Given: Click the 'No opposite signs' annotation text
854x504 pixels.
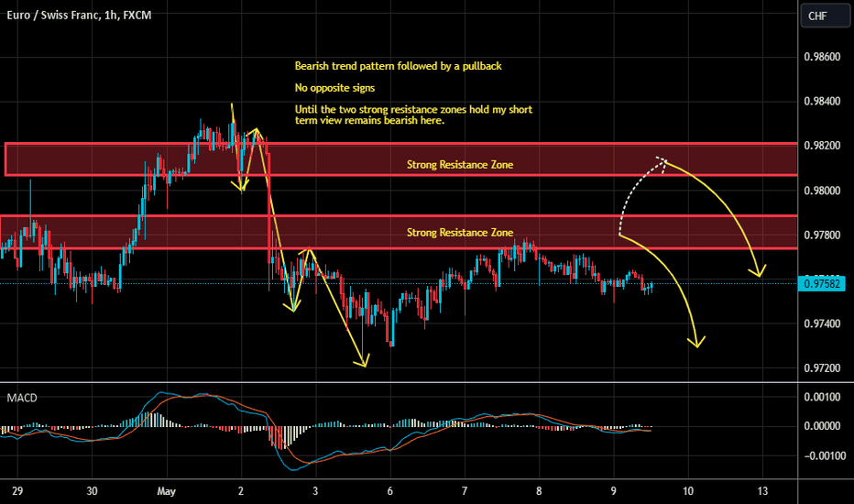Looking at the screenshot, I should (x=334, y=88).
